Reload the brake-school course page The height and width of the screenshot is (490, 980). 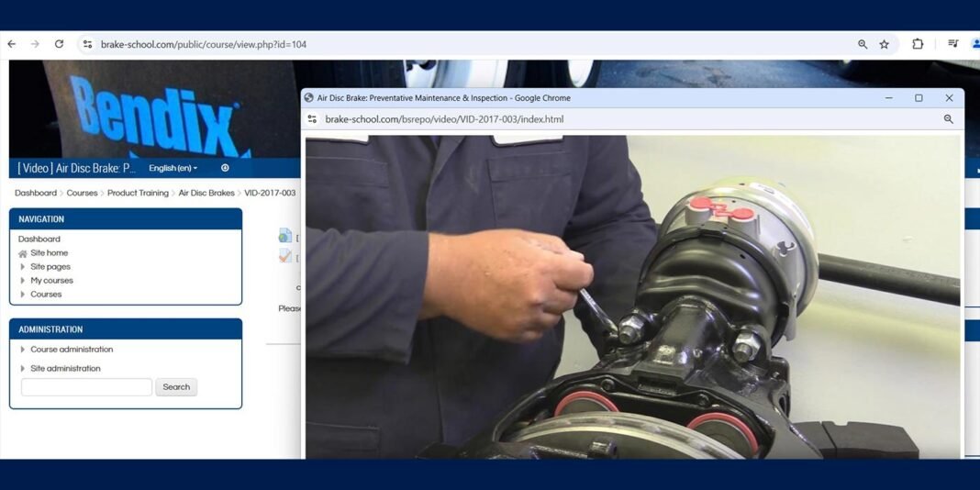59,44
